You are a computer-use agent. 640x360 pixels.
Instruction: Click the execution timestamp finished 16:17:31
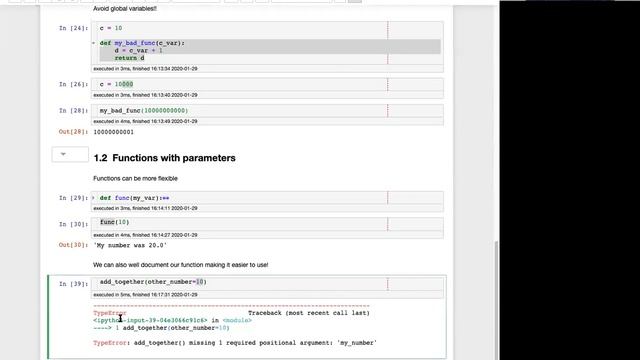coord(145,295)
